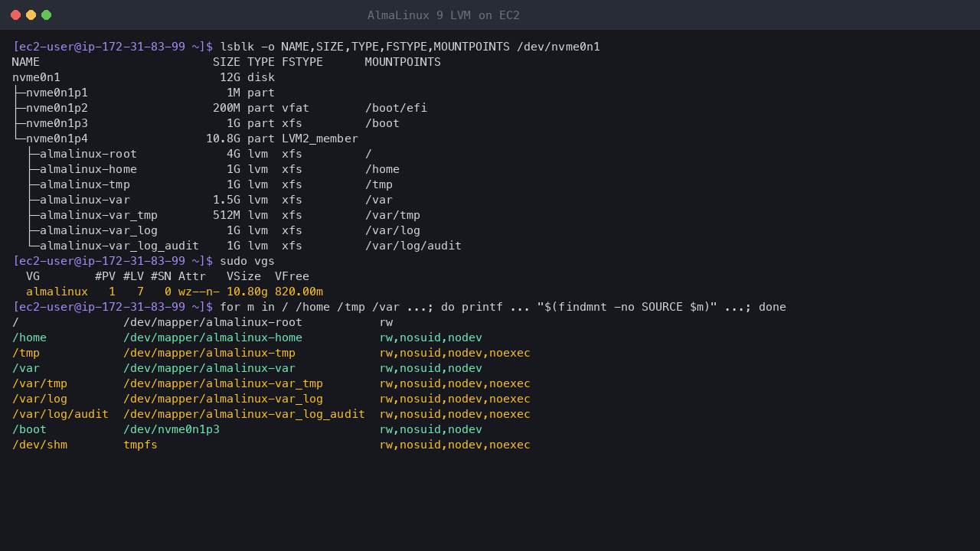980x551 pixels.
Task: Click the 'almalinux' volume group name in vgs output
Action: point(57,292)
